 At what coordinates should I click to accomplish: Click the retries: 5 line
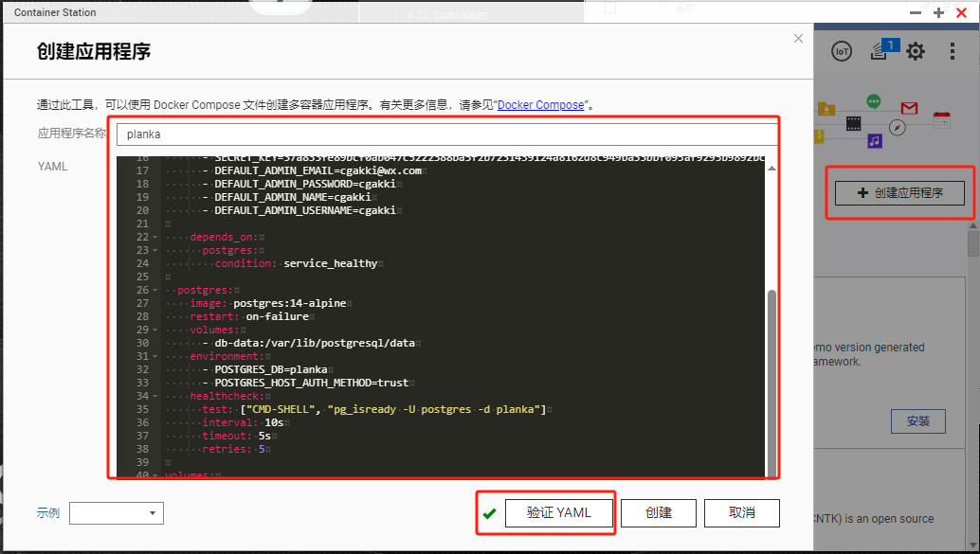[x=233, y=449]
